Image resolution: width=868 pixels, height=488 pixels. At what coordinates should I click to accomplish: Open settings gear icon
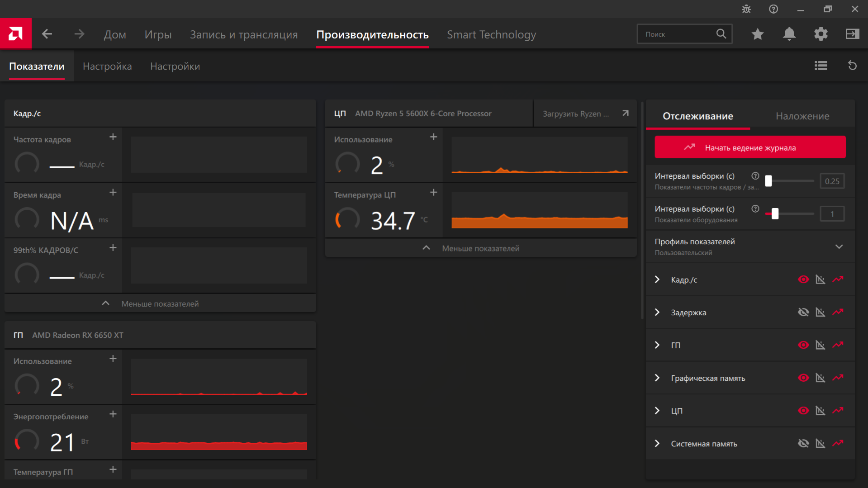821,34
